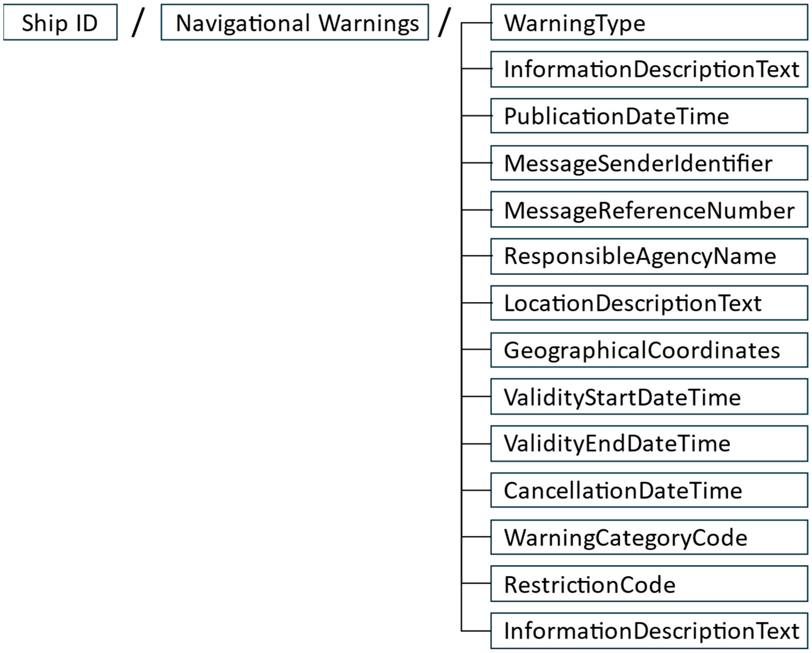Select the LocationDescriptionText box
The width and height of the screenshot is (812, 653).
[649, 303]
